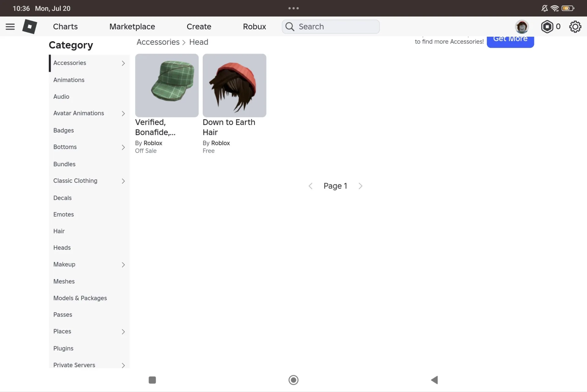Click the Roblox logo icon
The image size is (587, 392).
(30, 27)
